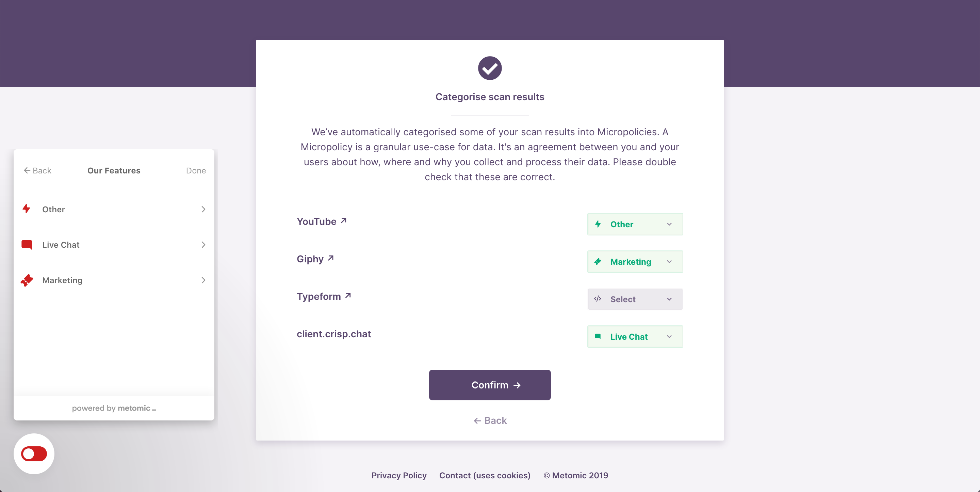
Task: Click the Other micropolicy icon in YouTube dropdown
Action: point(599,224)
